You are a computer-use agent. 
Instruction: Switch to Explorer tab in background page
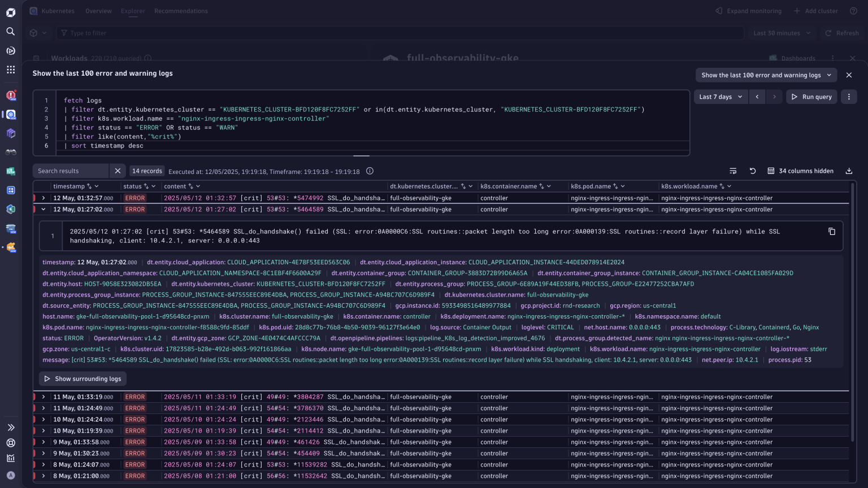pos(133,11)
